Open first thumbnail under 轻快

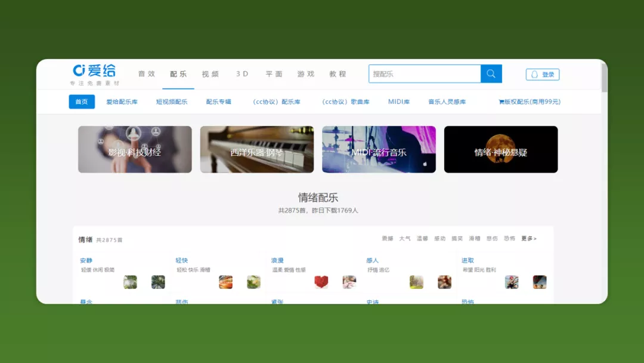click(x=225, y=282)
